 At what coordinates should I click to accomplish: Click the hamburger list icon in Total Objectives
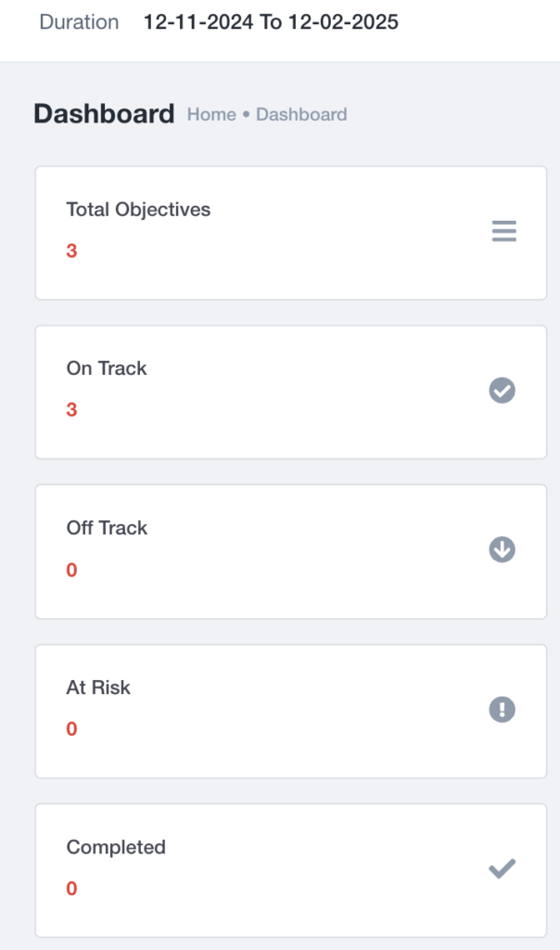tap(503, 231)
